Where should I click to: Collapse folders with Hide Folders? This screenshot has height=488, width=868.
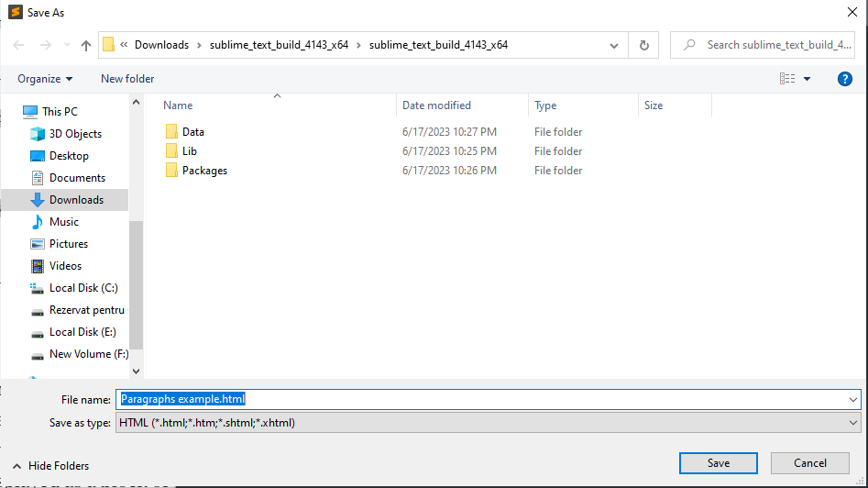point(50,466)
